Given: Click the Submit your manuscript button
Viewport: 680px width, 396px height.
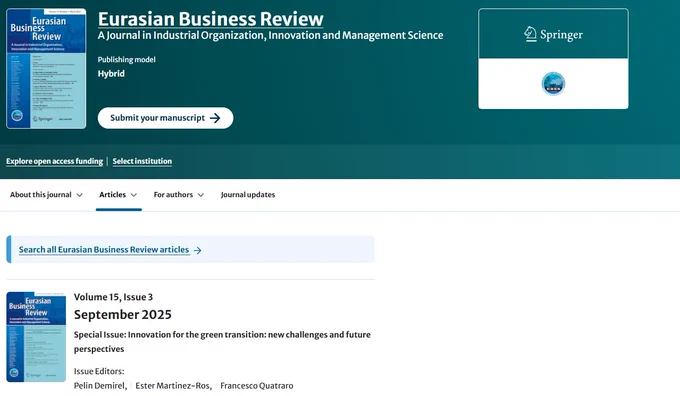Looking at the screenshot, I should point(165,118).
